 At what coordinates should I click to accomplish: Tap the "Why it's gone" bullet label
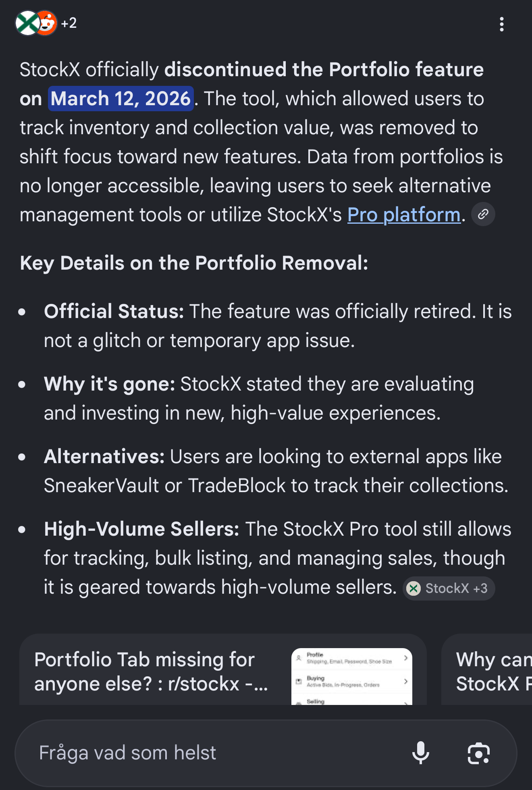coord(109,384)
